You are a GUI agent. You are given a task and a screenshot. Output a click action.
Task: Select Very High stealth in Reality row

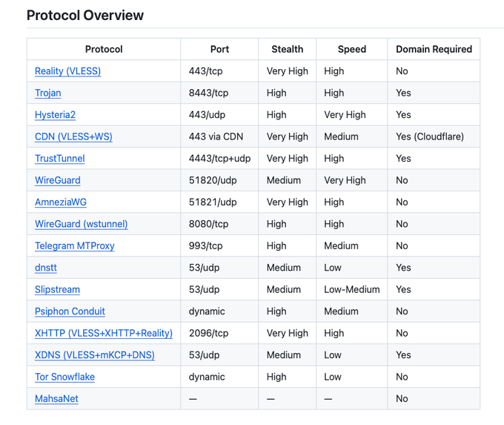(288, 71)
